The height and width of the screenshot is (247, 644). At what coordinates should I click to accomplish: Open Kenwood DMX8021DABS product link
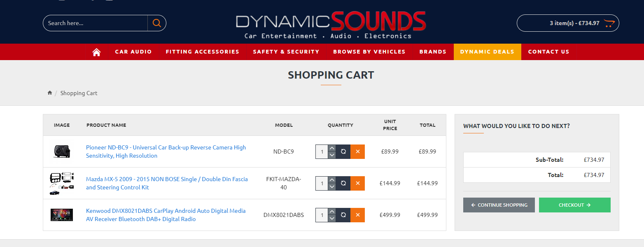click(166, 215)
